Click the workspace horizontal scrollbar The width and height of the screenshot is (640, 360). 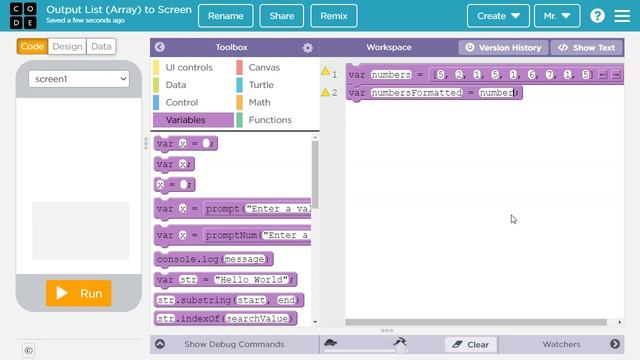click(x=476, y=322)
